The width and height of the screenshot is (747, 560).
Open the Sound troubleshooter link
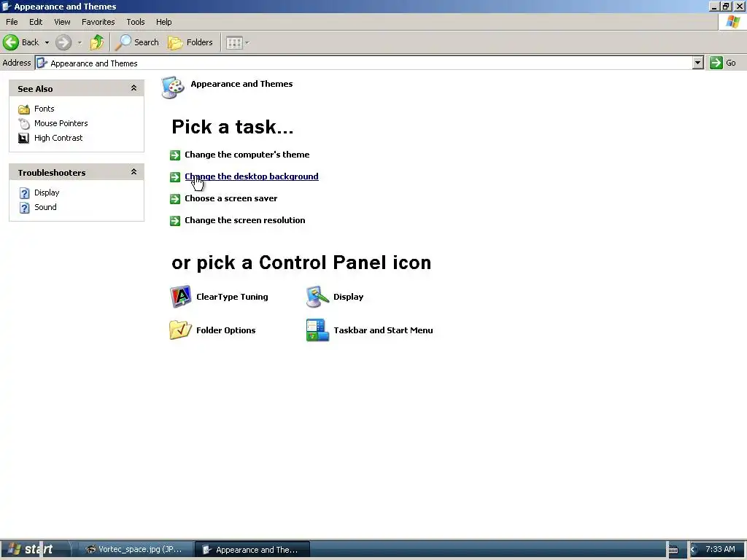(x=45, y=207)
